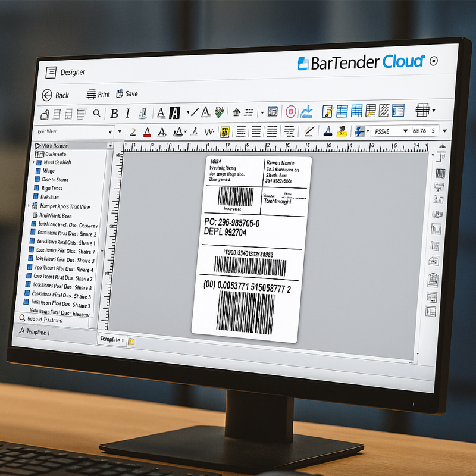Image resolution: width=476 pixels, height=476 pixels.
Task: Click the blue form panel icon
Action: click(x=398, y=110)
